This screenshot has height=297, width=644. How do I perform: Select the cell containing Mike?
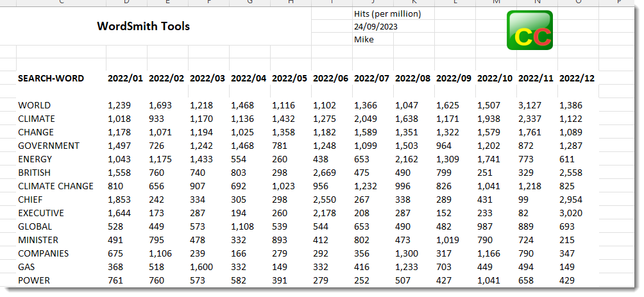click(364, 39)
